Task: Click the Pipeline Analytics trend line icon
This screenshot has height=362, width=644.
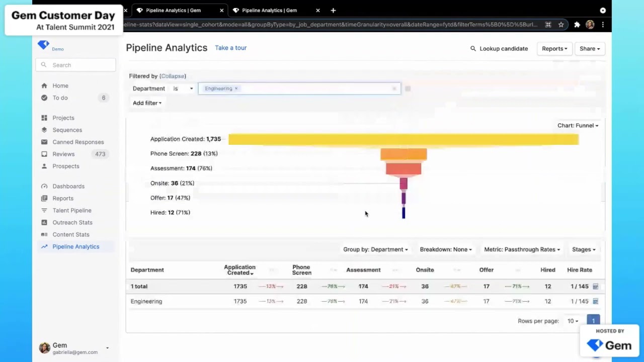Action: [x=44, y=246]
